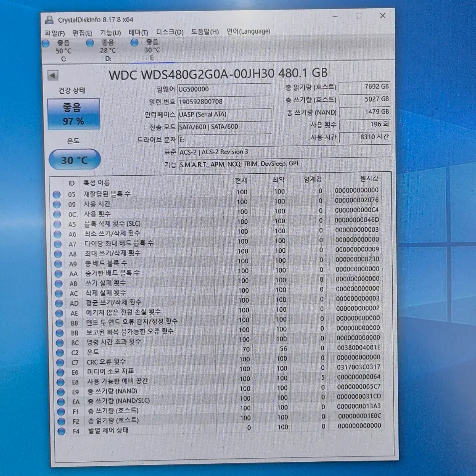
Task: Click the status icon for attribute C7
Action: 60,362
